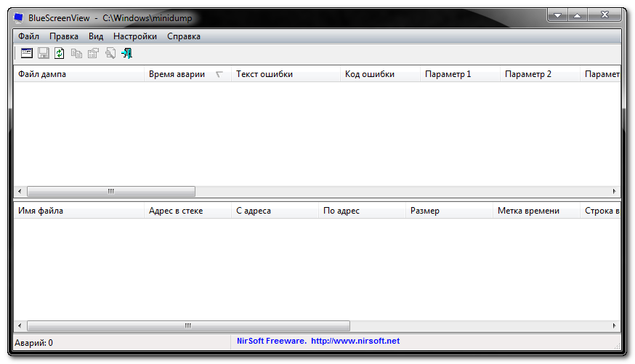Sort by the Время аварии column header
This screenshot has width=635, height=364.
tap(177, 74)
